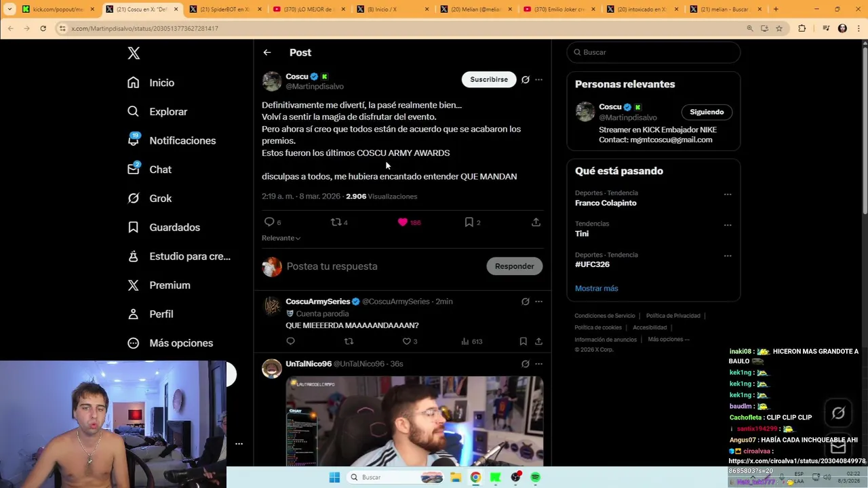868x488 pixels.
Task: Expand footer Más opciones dropdown
Action: 669,340
